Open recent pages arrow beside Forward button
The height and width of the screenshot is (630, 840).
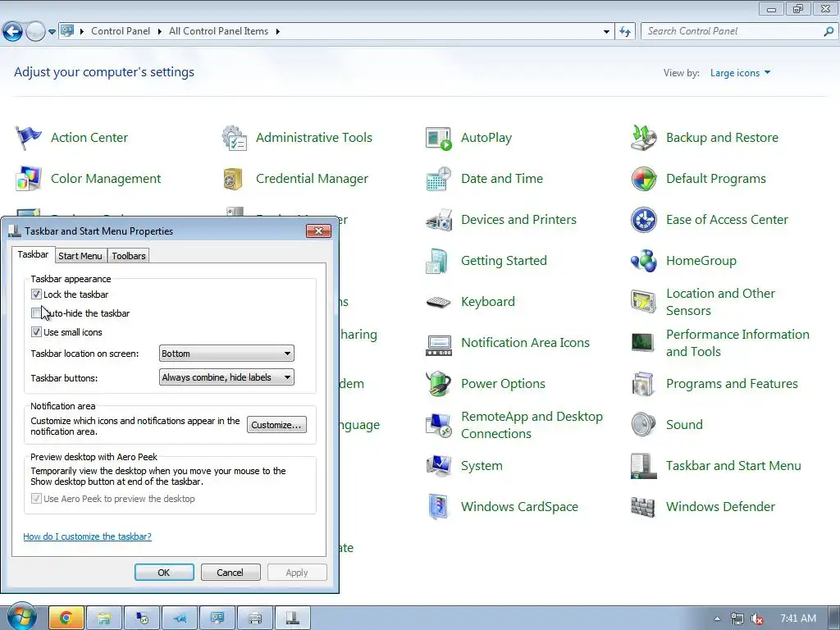(52, 32)
